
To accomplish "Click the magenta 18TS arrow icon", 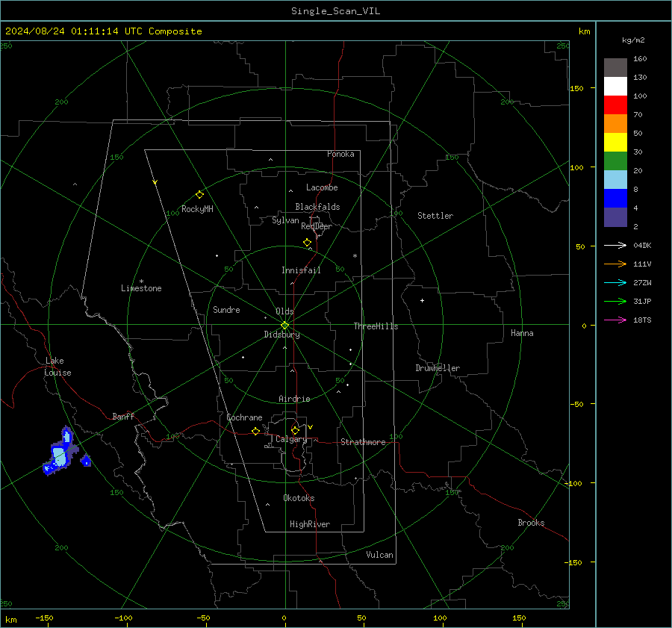I will click(615, 320).
